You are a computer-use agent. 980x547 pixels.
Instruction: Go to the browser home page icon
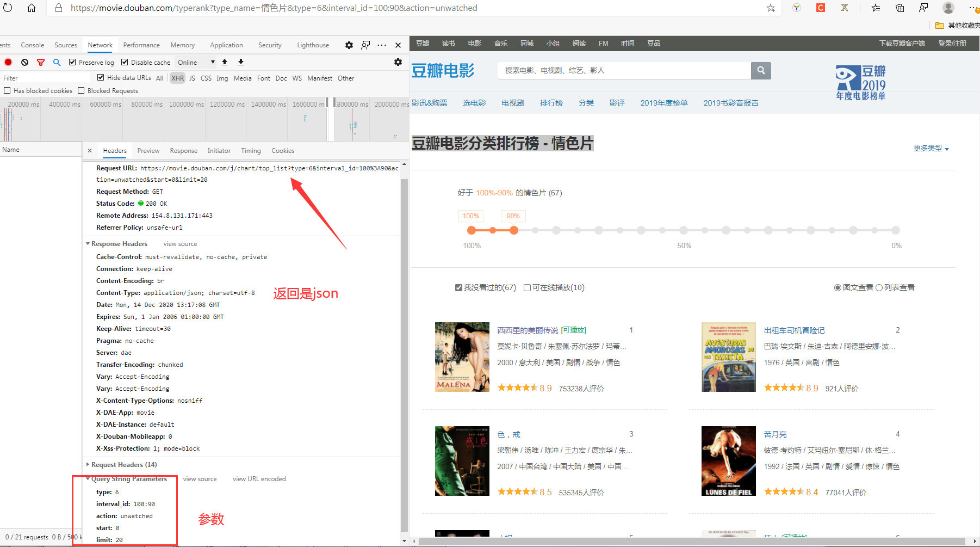(32, 8)
